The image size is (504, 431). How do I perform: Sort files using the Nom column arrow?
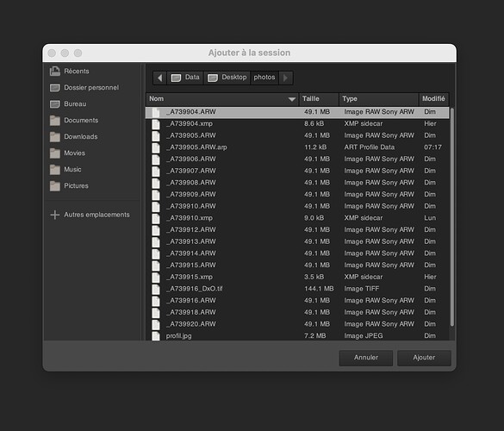[292, 99]
